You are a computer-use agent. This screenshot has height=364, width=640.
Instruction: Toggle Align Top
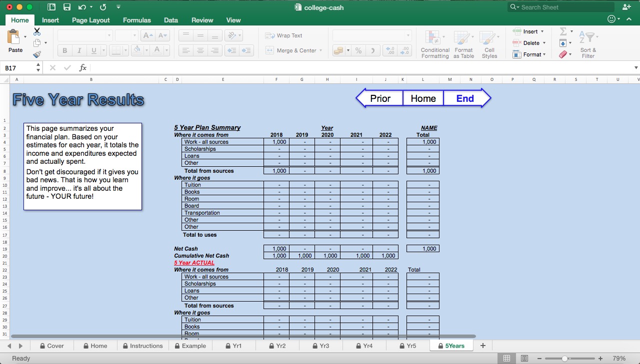click(x=185, y=35)
